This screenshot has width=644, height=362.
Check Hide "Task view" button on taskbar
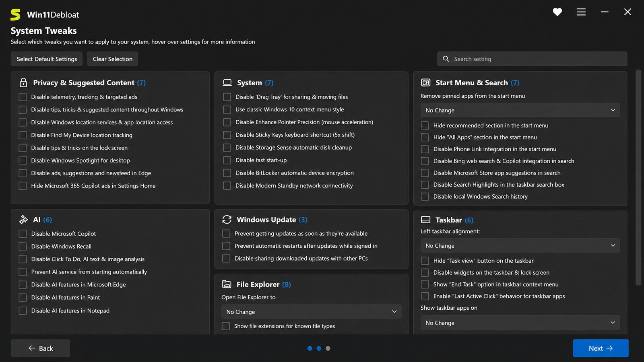[x=425, y=261]
